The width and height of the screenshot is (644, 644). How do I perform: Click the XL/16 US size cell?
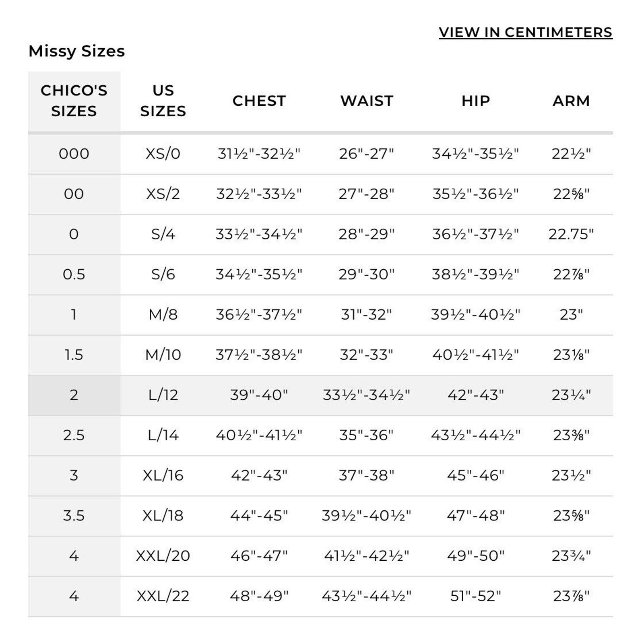[163, 475]
